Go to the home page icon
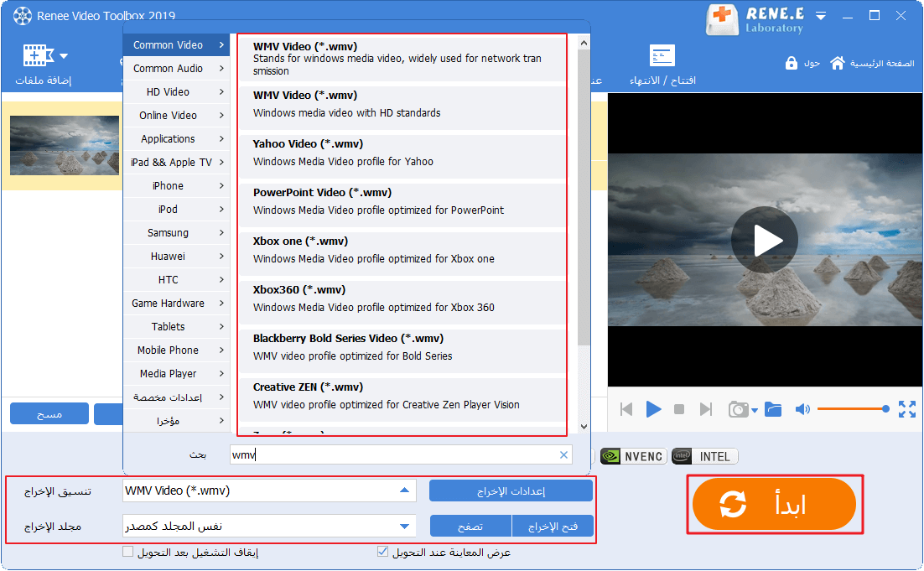This screenshot has width=924, height=571. pos(838,62)
